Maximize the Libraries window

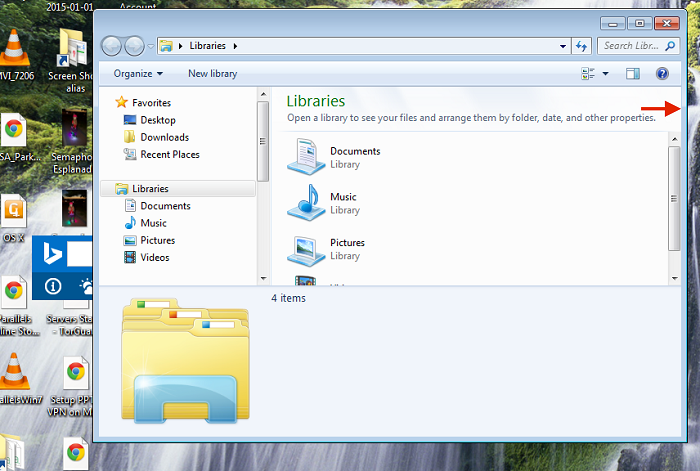(x=639, y=23)
